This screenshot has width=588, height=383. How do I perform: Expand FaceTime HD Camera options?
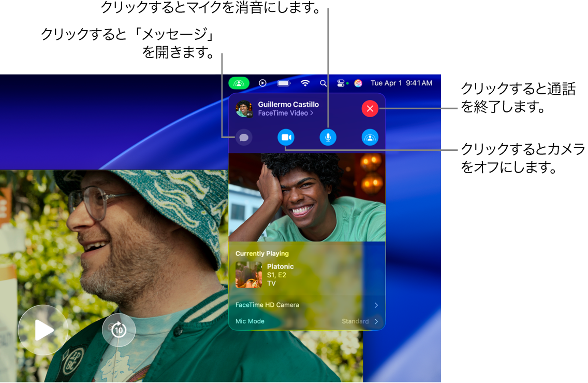(307, 305)
